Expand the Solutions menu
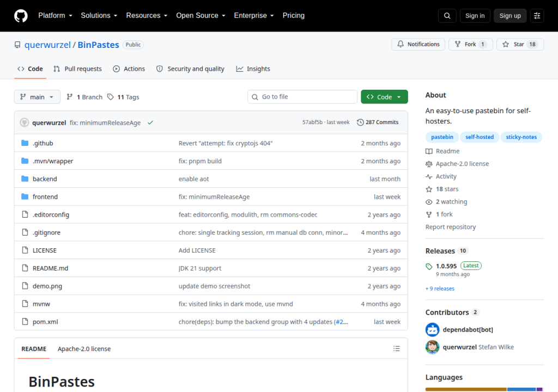The image size is (558, 392). coord(99,16)
